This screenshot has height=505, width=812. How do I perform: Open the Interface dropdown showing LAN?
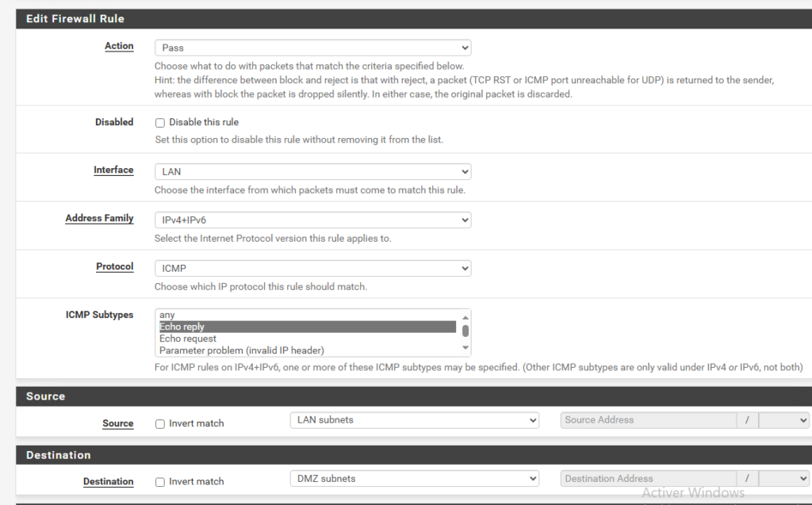tap(312, 171)
